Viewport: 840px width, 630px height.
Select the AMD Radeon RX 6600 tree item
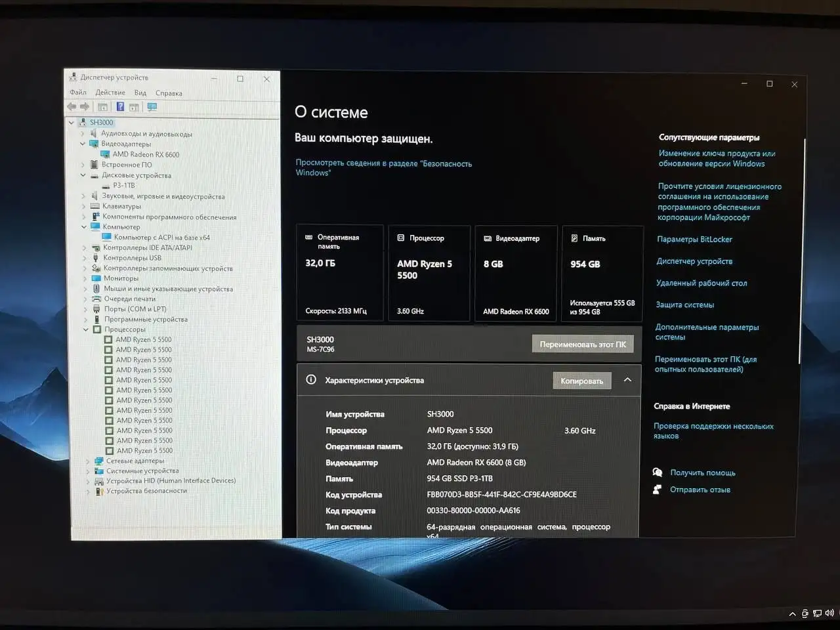coord(146,154)
